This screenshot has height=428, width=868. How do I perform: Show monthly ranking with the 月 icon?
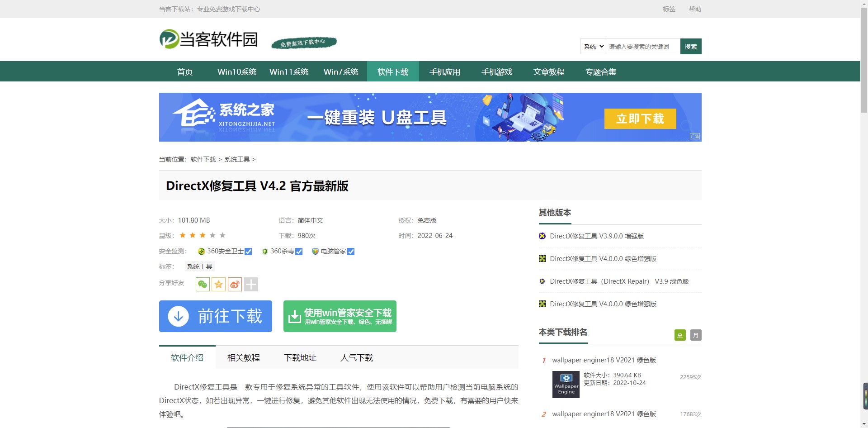coord(696,335)
